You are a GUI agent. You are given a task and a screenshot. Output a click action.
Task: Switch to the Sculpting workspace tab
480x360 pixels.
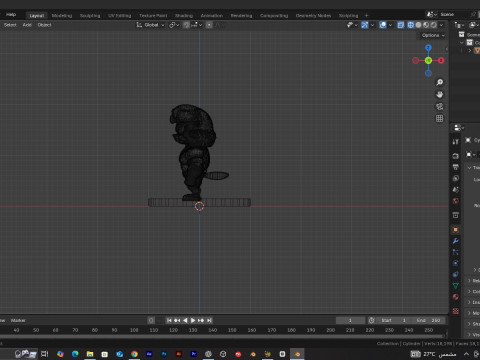[x=90, y=15]
